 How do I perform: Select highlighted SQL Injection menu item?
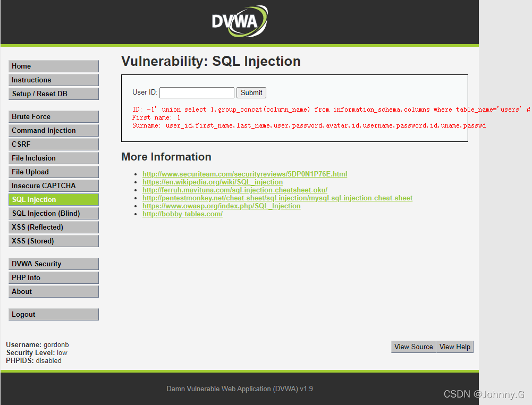pos(54,199)
